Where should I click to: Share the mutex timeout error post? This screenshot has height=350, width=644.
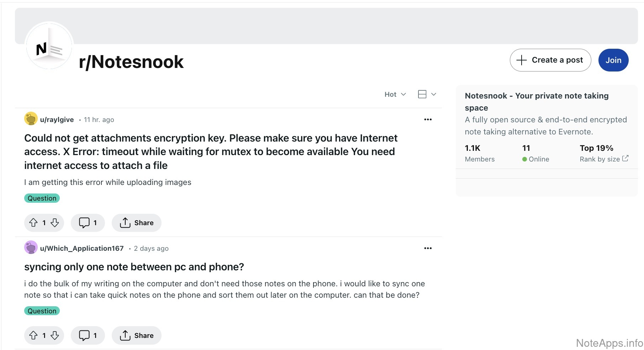coord(137,223)
